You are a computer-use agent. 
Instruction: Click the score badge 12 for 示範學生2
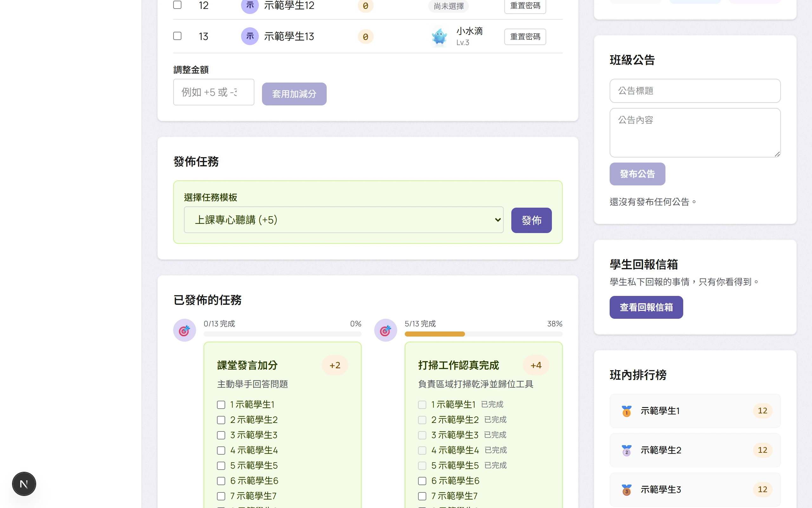(762, 450)
